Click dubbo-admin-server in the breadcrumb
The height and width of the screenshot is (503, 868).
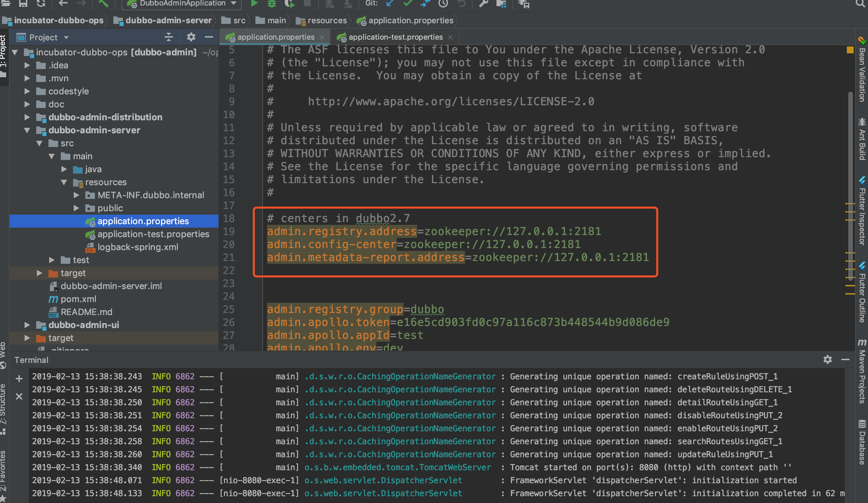[168, 21]
